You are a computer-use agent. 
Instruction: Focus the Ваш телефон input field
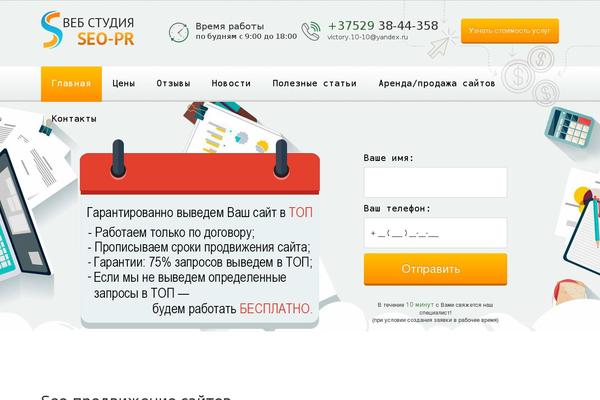click(435, 233)
